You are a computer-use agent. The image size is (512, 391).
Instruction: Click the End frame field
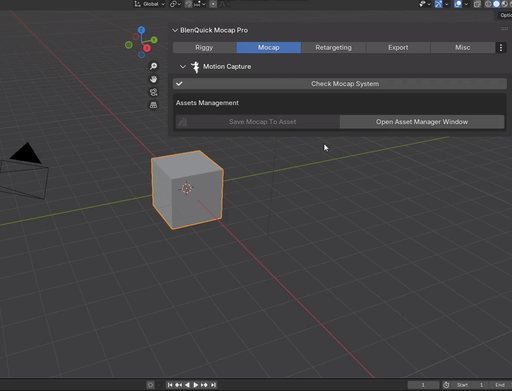coord(500,385)
